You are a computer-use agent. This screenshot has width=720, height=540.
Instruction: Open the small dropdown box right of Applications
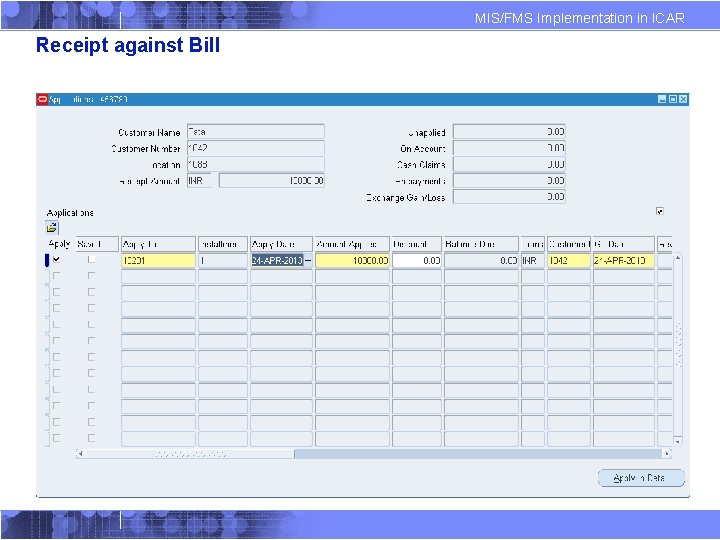click(660, 211)
